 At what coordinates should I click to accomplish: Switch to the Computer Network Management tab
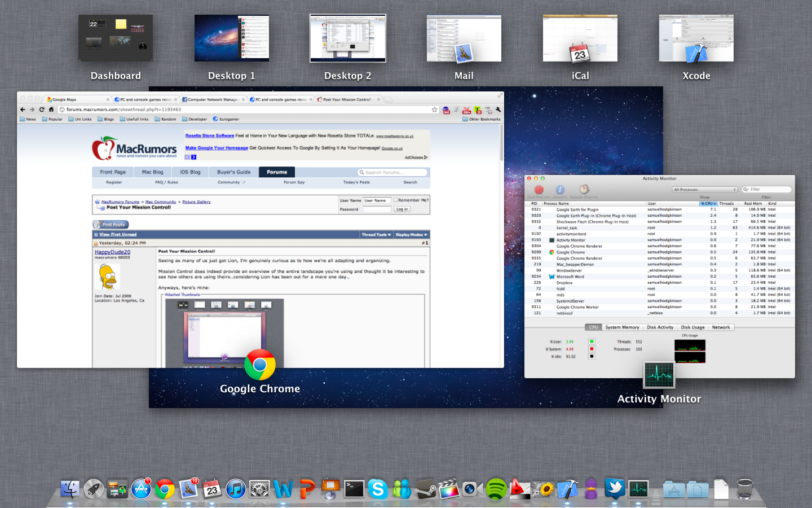(x=213, y=99)
